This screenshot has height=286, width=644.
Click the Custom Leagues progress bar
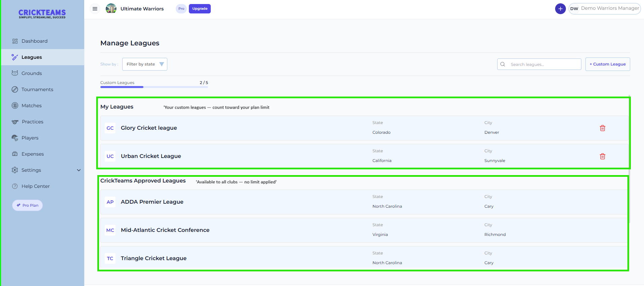[154, 87]
